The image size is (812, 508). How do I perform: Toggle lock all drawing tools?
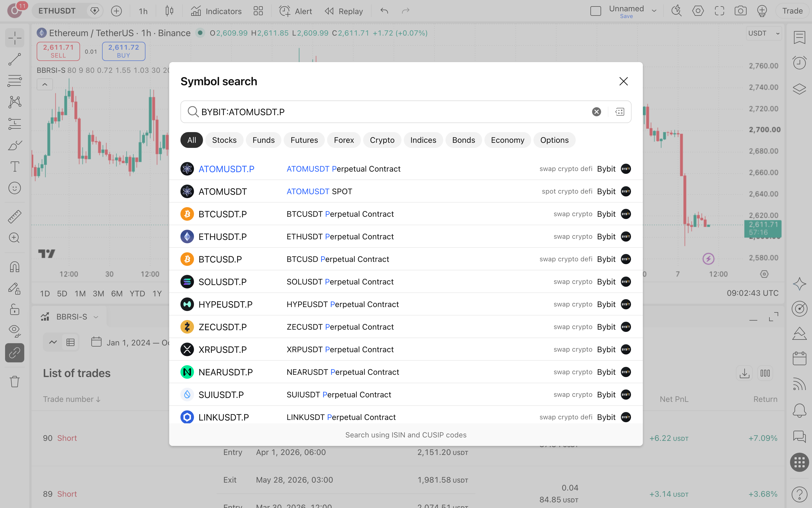tap(15, 309)
